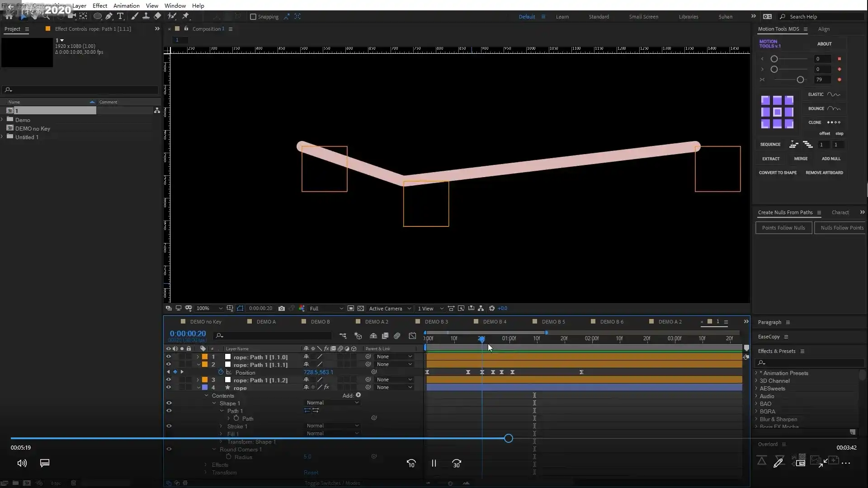868x488 pixels.
Task: Expand the Demo folder in Project
Action: (2, 120)
